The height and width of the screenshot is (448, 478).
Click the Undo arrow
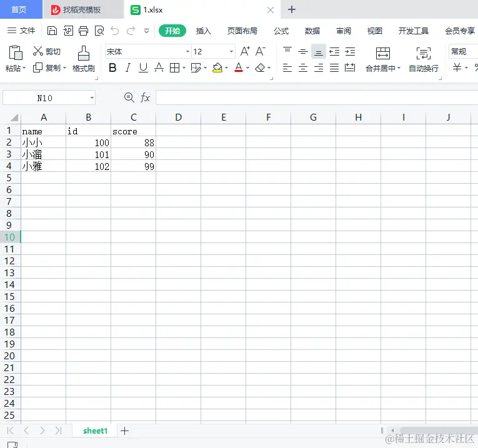(115, 31)
